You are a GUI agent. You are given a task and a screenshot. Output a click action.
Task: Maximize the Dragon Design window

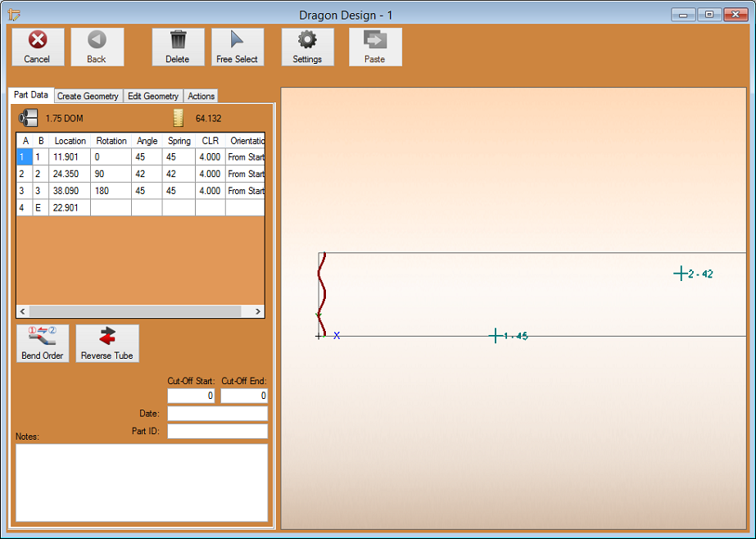point(709,15)
